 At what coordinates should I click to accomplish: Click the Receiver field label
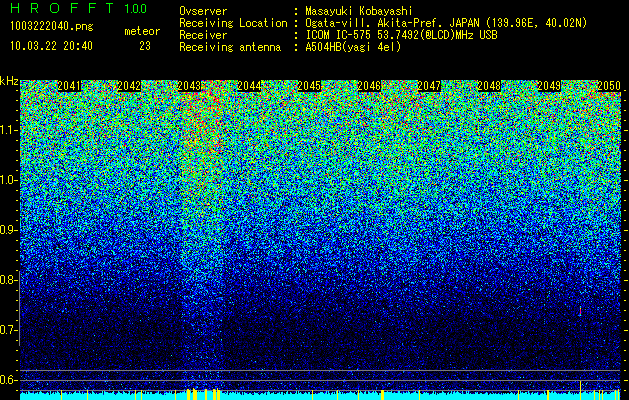click(x=203, y=35)
